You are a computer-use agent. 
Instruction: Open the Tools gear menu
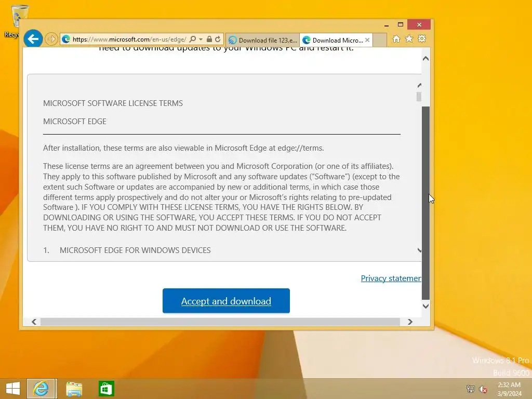(422, 38)
